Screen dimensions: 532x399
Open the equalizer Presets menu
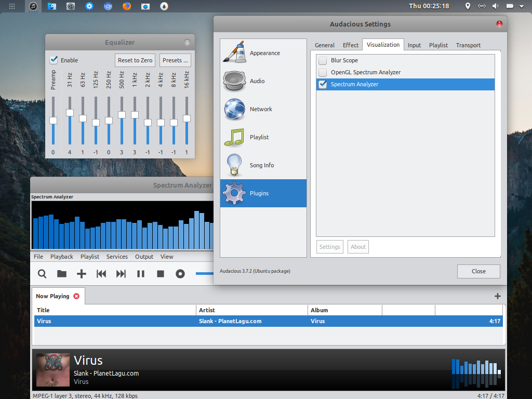[175, 60]
